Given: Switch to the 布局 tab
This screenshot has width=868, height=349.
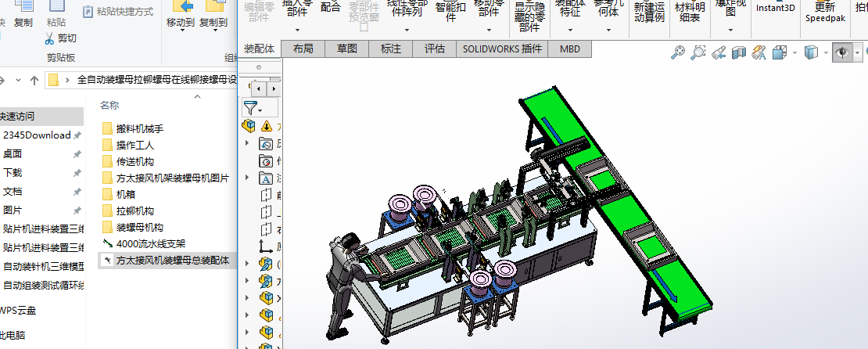Looking at the screenshot, I should pyautogui.click(x=303, y=49).
